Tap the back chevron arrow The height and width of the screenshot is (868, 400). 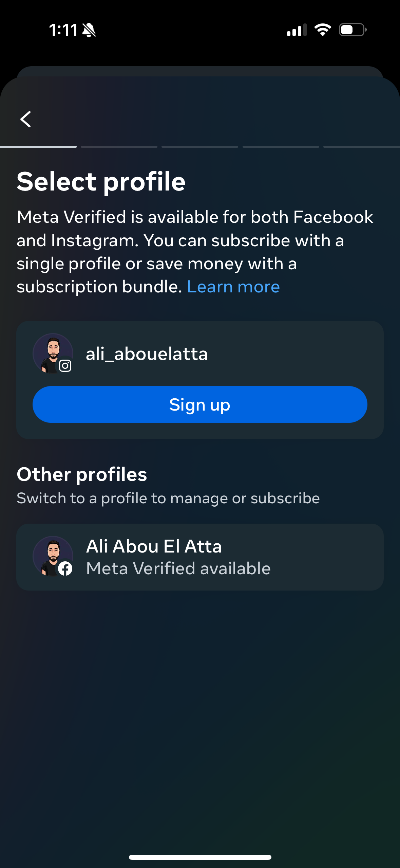26,119
